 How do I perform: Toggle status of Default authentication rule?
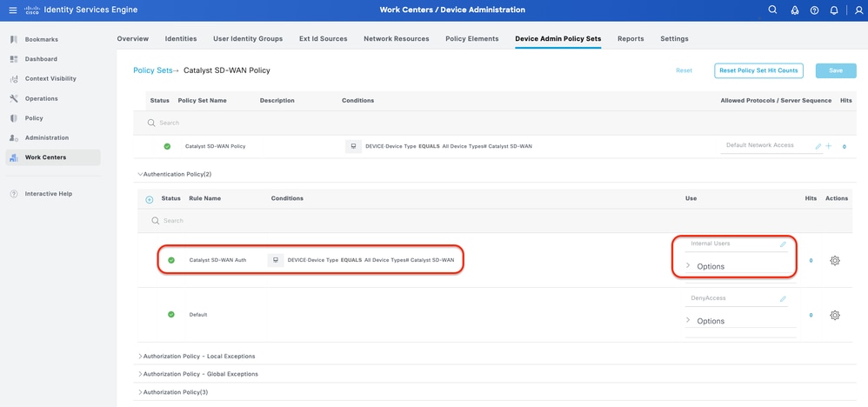tap(171, 315)
